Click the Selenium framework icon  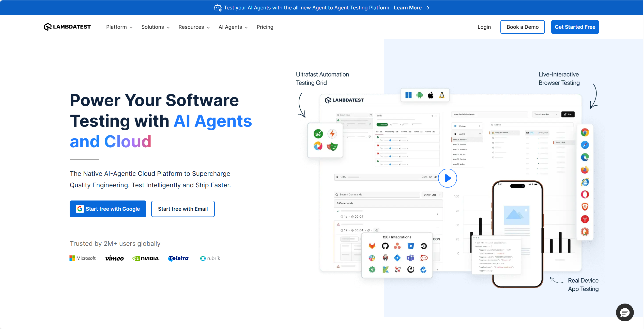point(318,134)
